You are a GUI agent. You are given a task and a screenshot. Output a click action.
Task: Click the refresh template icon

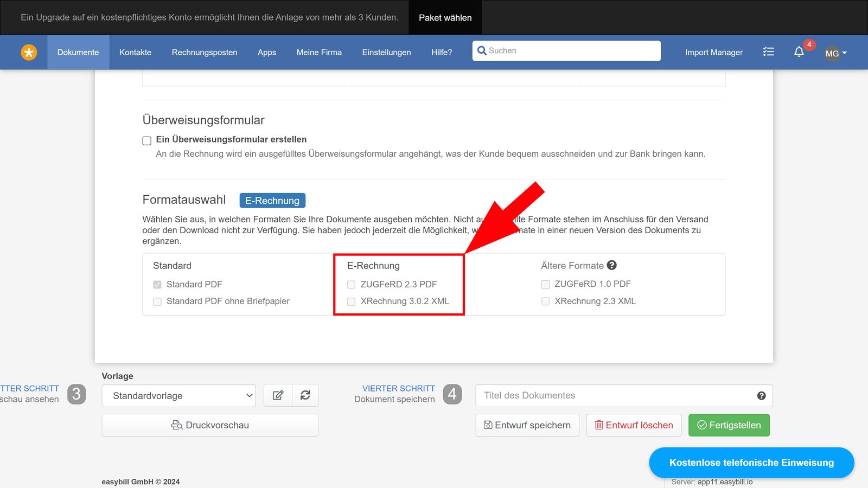(x=305, y=395)
